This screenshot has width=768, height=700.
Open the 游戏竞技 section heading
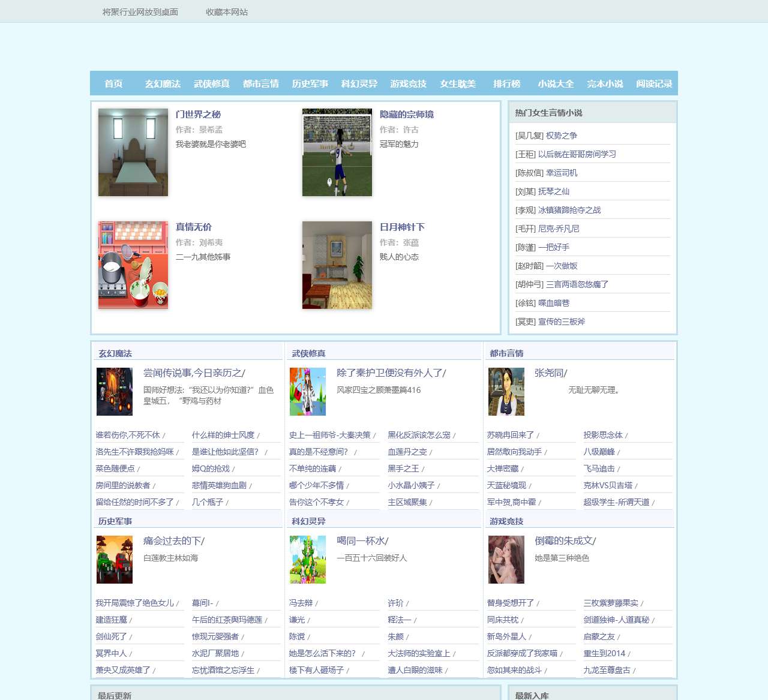click(506, 521)
